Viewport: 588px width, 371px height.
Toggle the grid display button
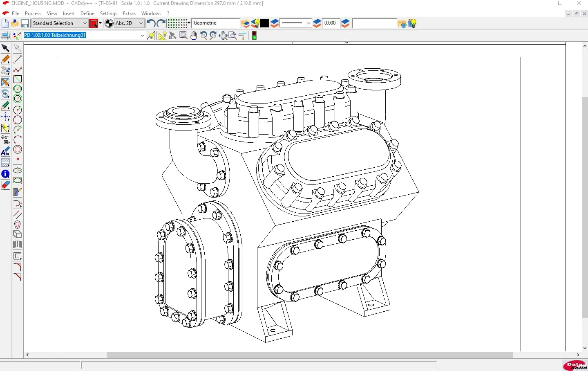(177, 23)
